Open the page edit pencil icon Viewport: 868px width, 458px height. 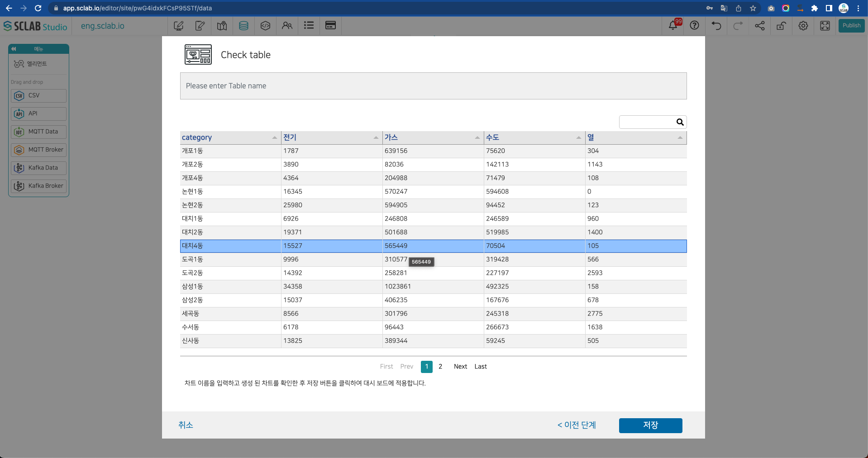coord(200,26)
